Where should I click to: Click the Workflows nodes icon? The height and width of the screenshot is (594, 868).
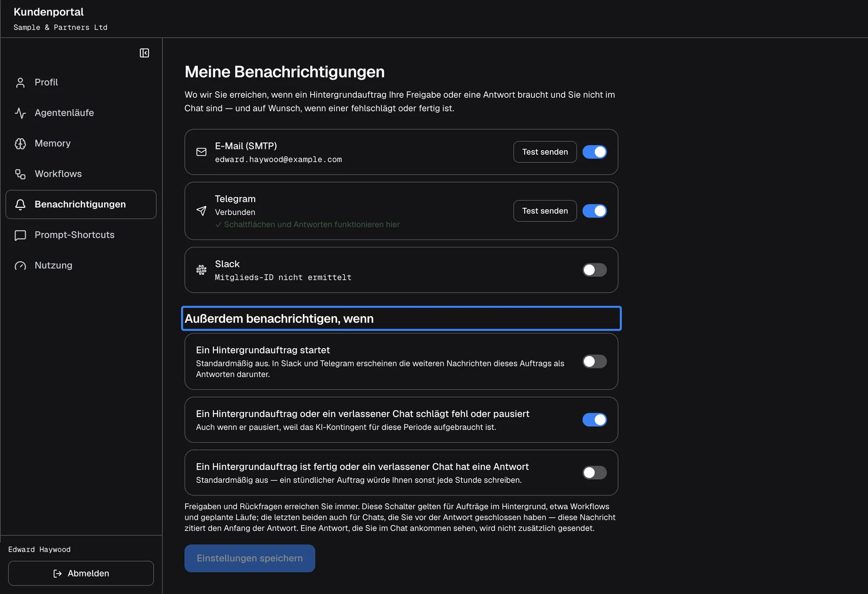(x=20, y=174)
